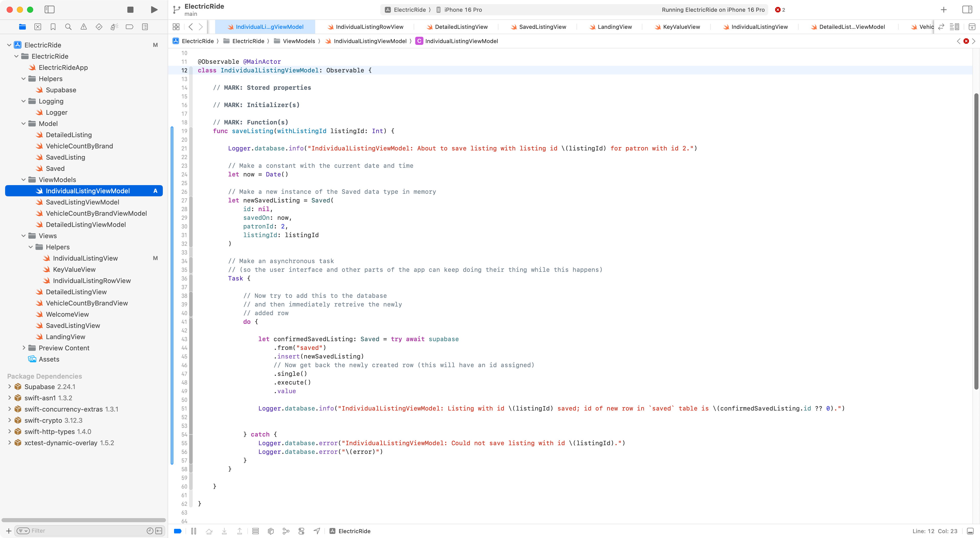Expand the Preview Content folder
Image resolution: width=980 pixels, height=538 pixels.
point(23,348)
